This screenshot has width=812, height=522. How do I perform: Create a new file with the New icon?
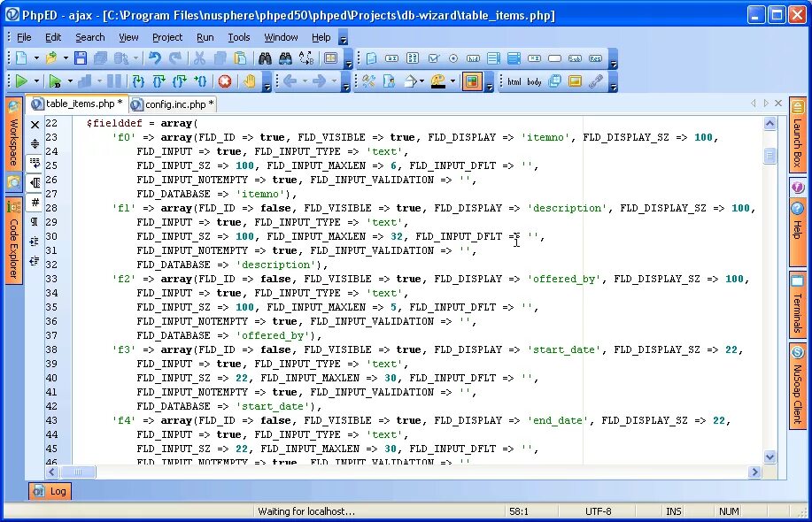[x=21, y=58]
